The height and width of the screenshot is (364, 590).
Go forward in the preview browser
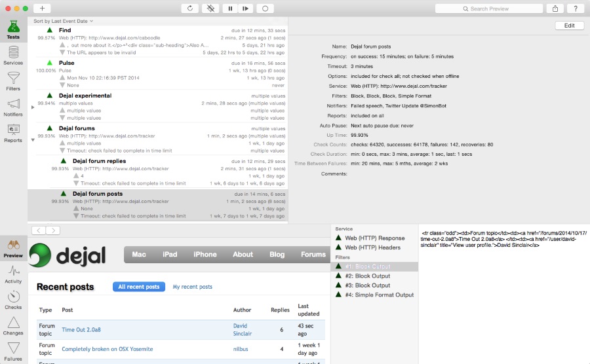coord(53,230)
